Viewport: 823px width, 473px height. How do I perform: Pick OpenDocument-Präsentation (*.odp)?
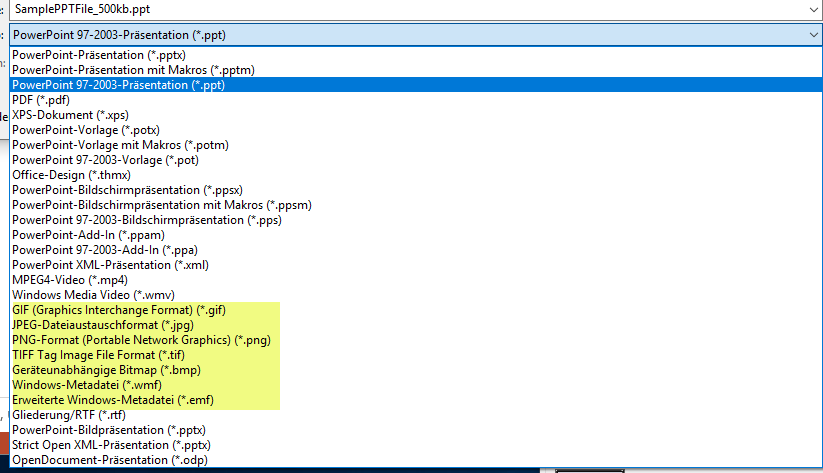point(416,460)
